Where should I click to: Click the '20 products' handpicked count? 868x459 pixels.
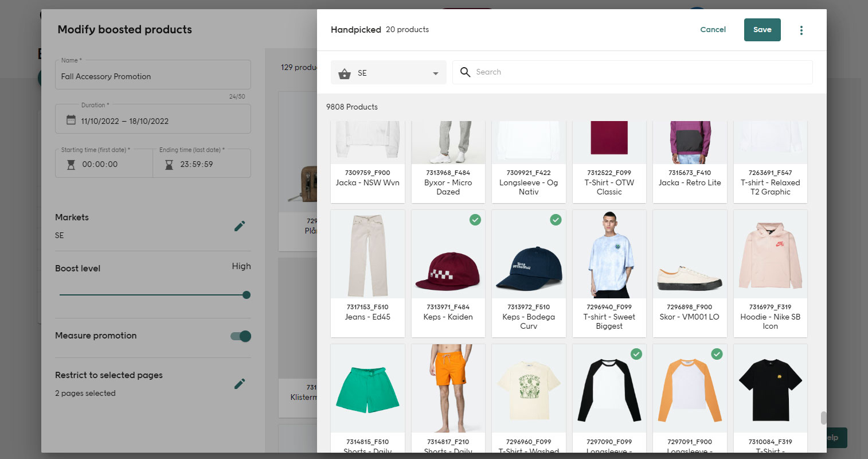coord(407,29)
